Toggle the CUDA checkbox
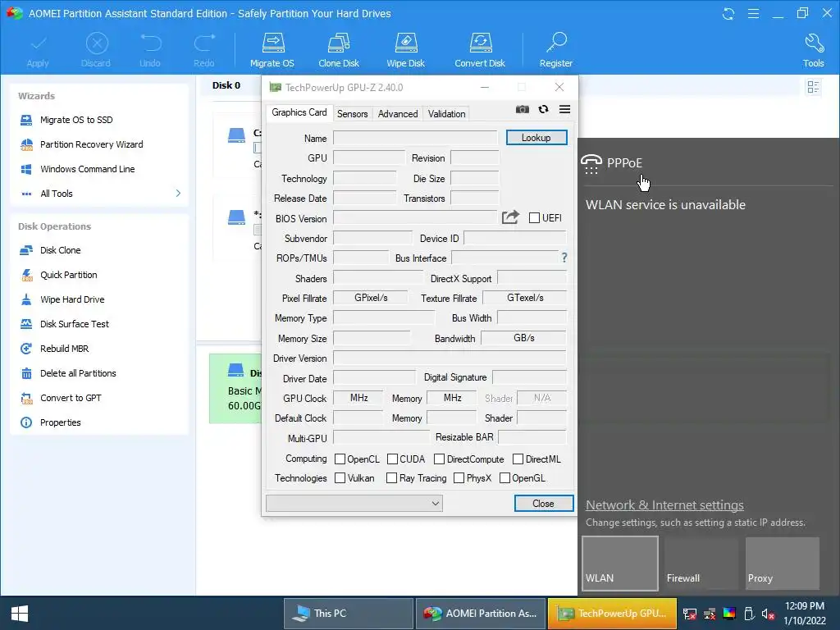The width and height of the screenshot is (840, 630). coord(392,459)
